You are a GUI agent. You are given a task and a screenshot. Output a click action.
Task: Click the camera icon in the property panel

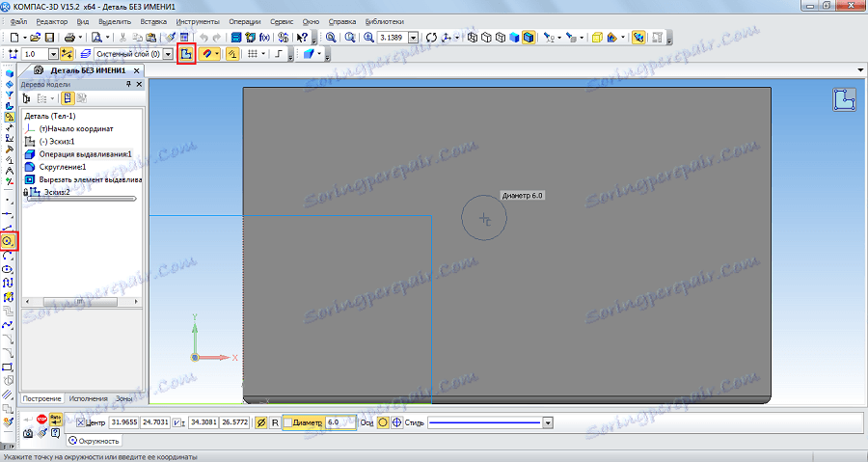[x=28, y=433]
